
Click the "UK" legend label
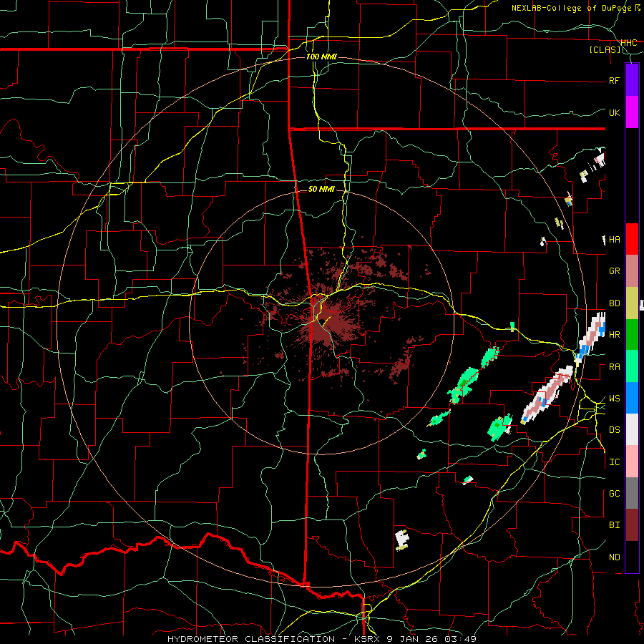point(614,112)
